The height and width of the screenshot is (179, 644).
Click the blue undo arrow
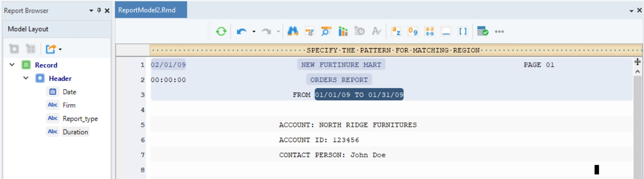242,32
